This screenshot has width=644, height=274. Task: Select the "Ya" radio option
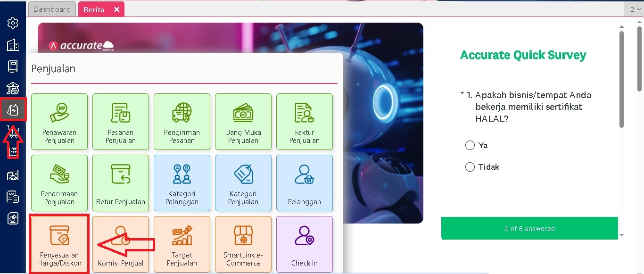470,145
